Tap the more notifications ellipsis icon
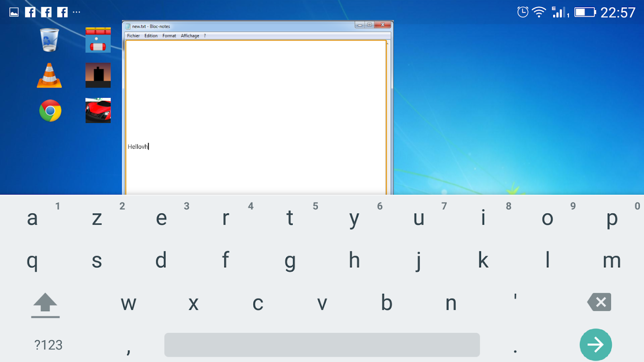 pyautogui.click(x=77, y=12)
